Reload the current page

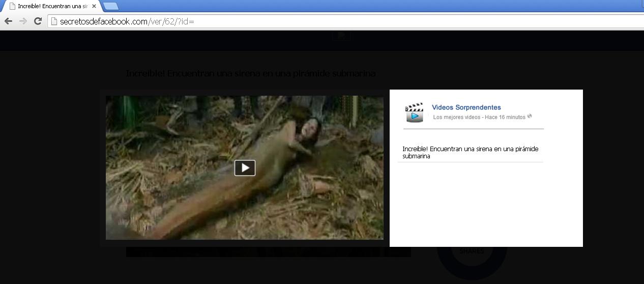coord(37,21)
